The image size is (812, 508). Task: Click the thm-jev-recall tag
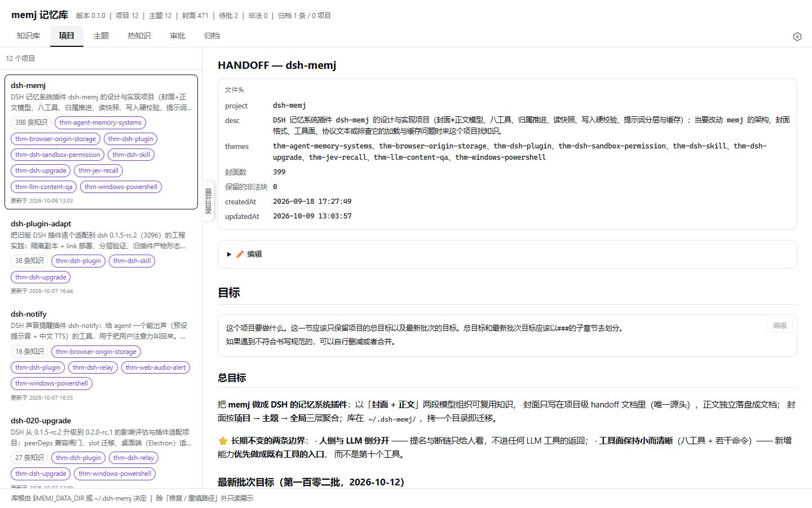(98, 170)
